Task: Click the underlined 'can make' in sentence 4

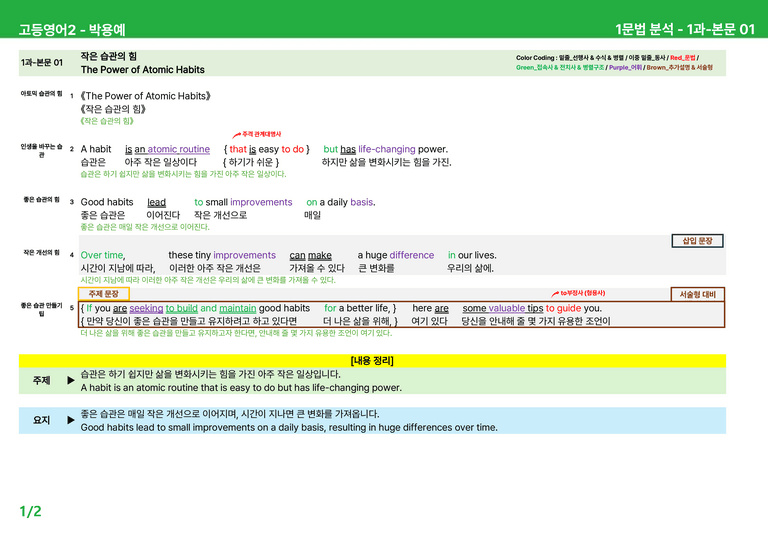Action: 311,255
